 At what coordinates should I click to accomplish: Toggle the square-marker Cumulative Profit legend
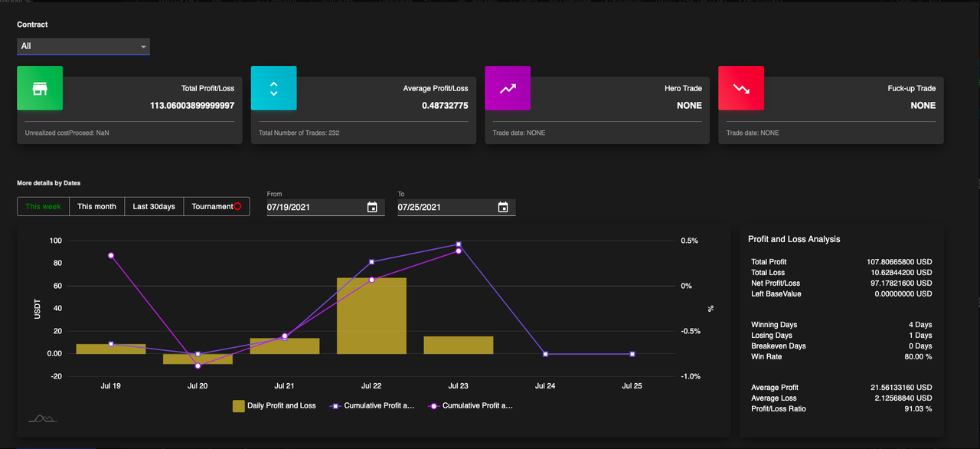click(x=371, y=406)
